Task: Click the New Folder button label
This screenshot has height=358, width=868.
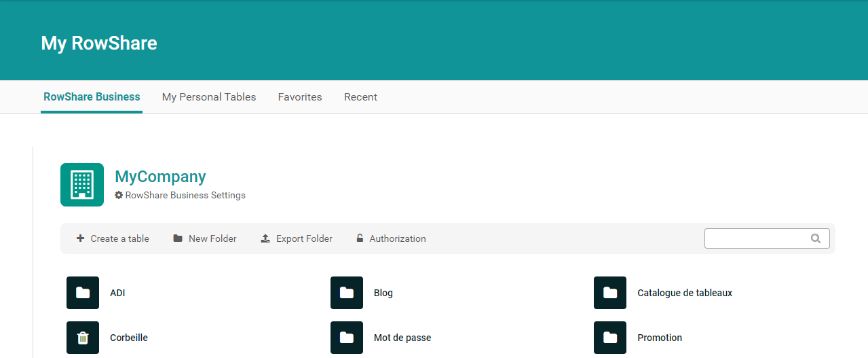Action: tap(212, 238)
